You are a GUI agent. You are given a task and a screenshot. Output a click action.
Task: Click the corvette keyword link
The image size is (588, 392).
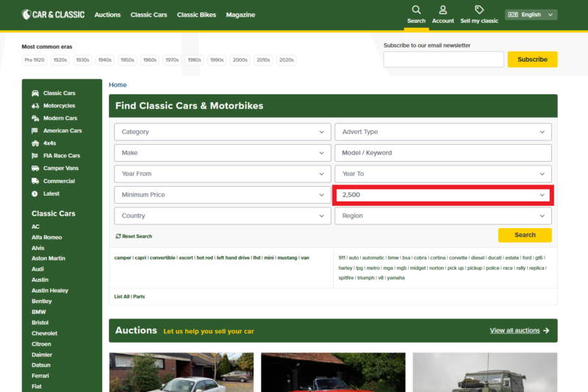(x=458, y=257)
